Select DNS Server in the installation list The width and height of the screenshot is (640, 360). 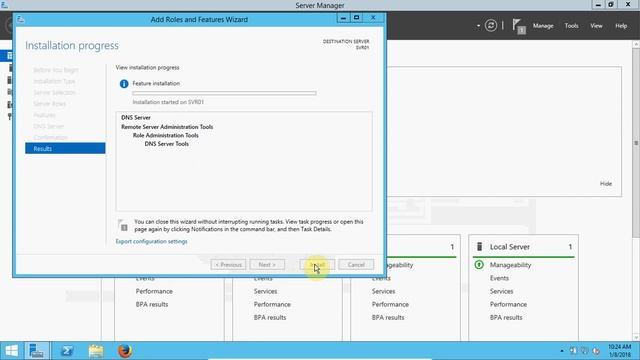coord(136,118)
